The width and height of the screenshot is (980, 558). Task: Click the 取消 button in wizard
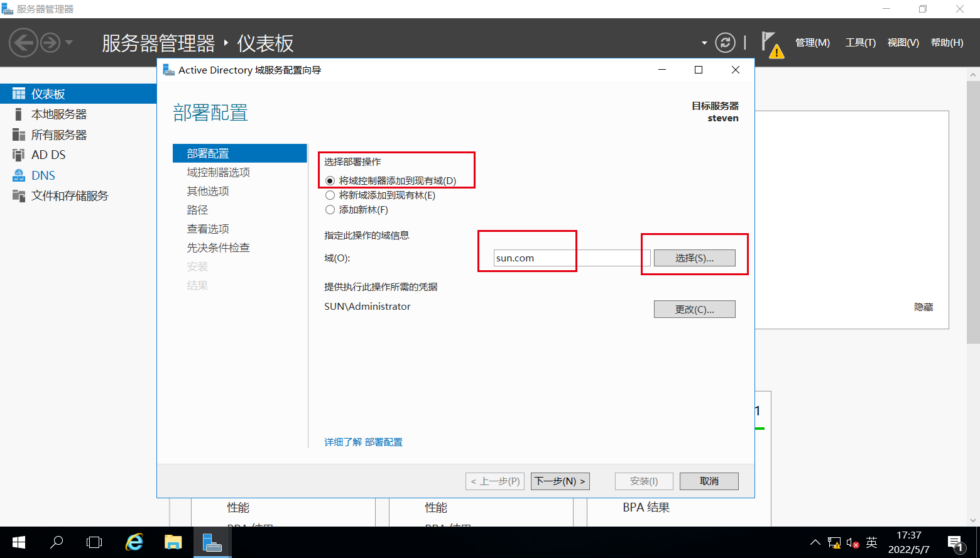[709, 481]
